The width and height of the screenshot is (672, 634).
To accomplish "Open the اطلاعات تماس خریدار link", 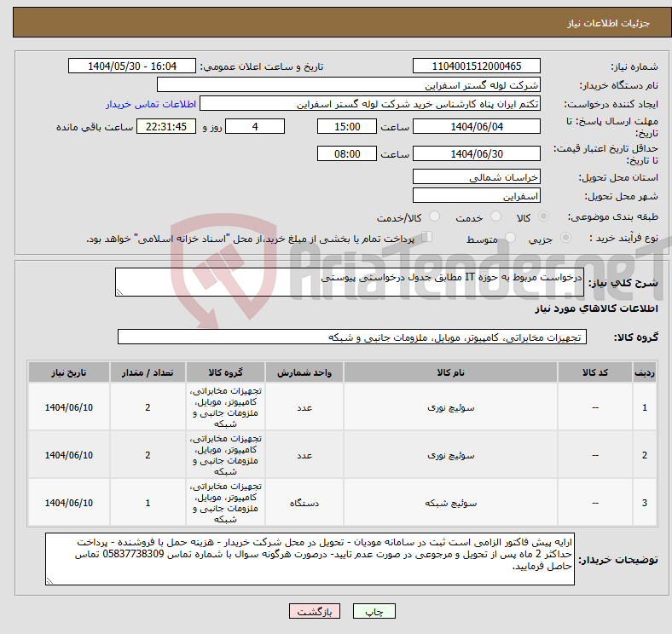I will (x=151, y=104).
